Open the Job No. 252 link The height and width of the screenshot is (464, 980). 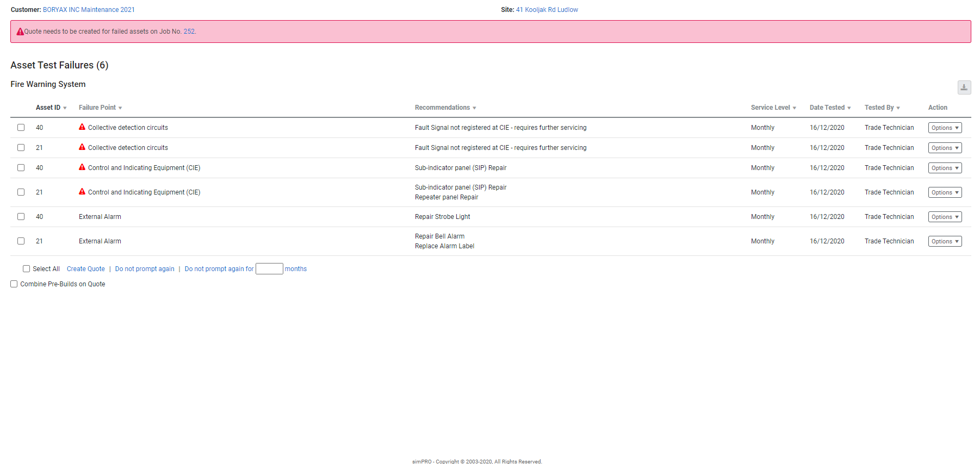(189, 32)
